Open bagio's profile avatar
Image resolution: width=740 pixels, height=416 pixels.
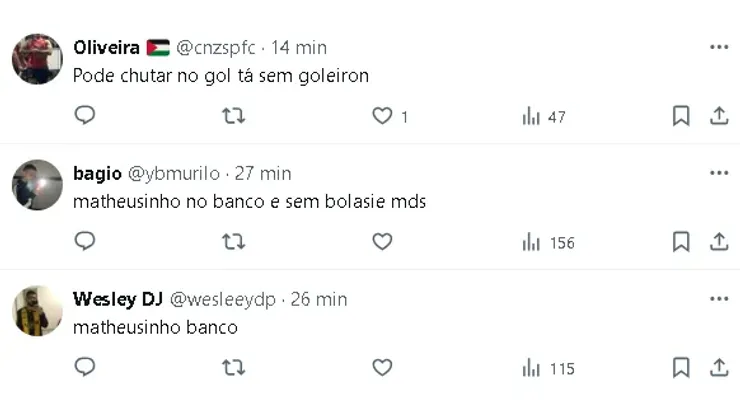37,185
